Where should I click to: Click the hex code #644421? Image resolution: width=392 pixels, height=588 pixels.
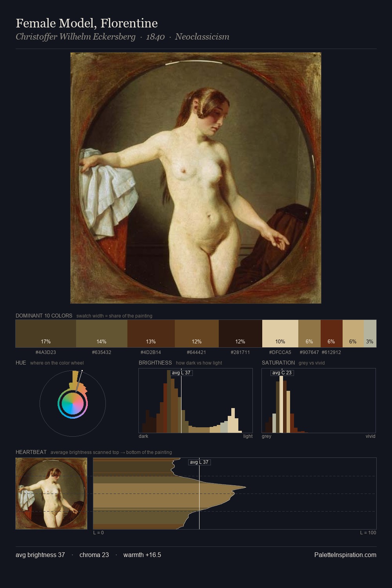coord(197,352)
